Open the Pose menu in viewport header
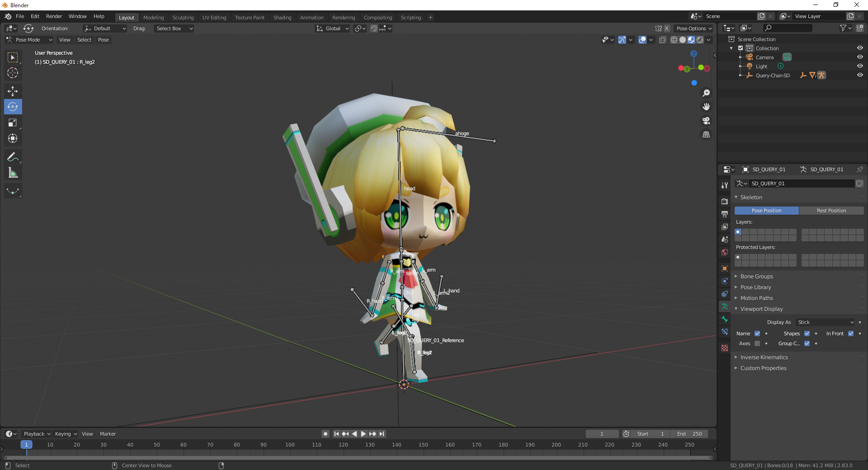 [103, 40]
